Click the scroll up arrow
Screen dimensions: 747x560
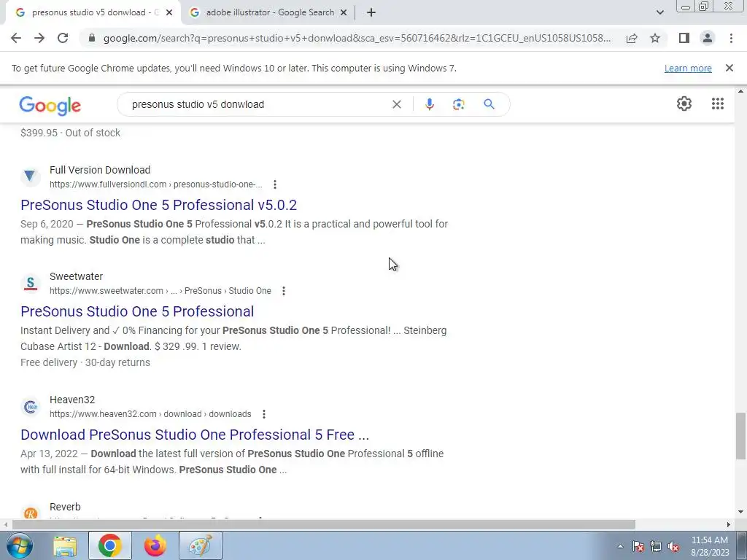pyautogui.click(x=740, y=91)
